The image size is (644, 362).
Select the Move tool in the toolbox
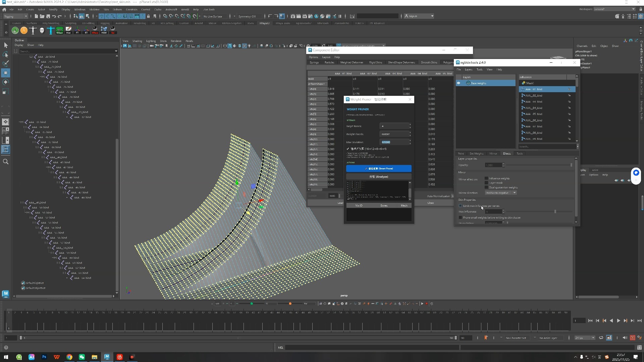point(6,73)
